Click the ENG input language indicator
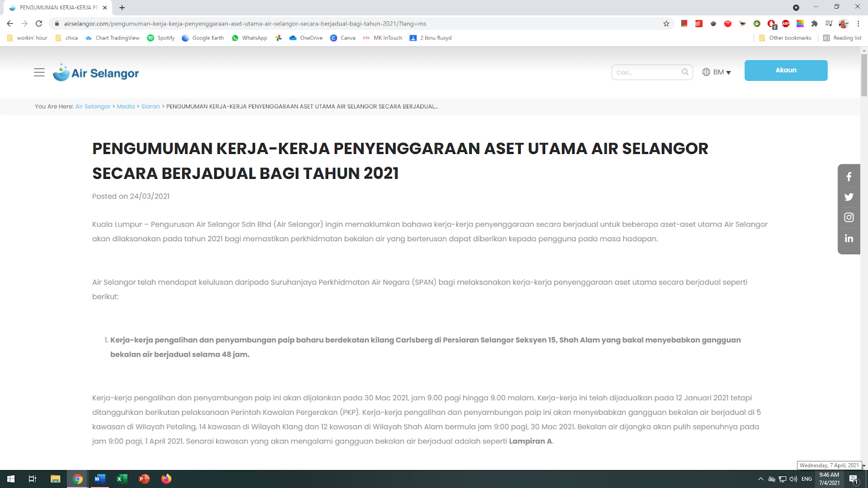The image size is (868, 488). 807,479
